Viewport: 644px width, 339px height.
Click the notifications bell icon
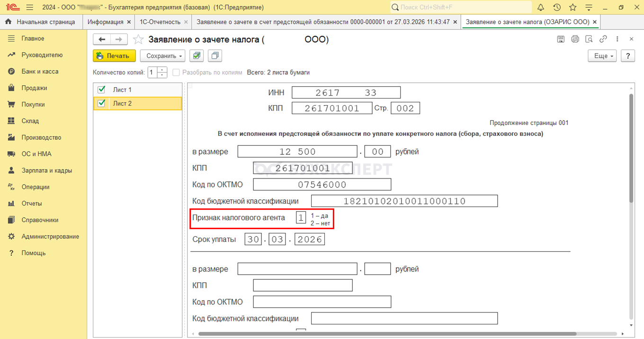tap(541, 7)
